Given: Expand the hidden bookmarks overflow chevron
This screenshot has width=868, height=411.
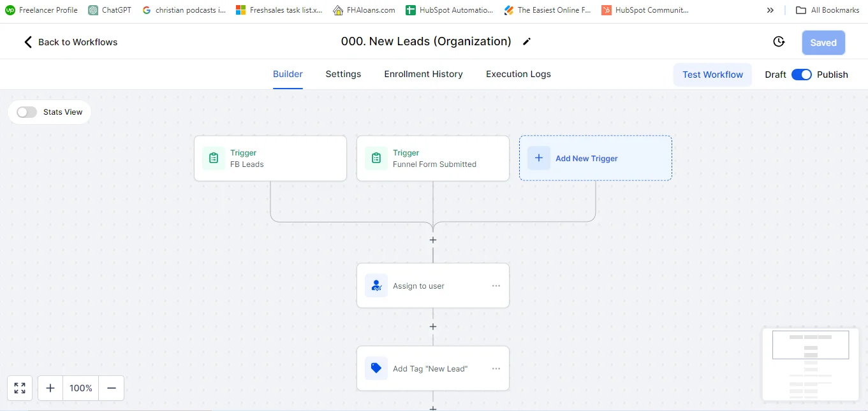Looking at the screenshot, I should click(770, 10).
